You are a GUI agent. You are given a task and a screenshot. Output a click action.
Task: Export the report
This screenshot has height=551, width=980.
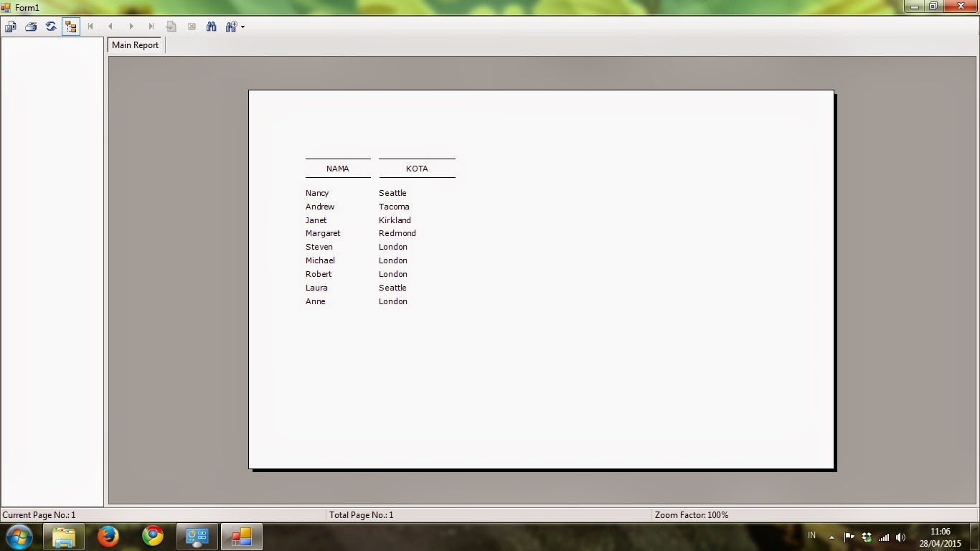[10, 27]
